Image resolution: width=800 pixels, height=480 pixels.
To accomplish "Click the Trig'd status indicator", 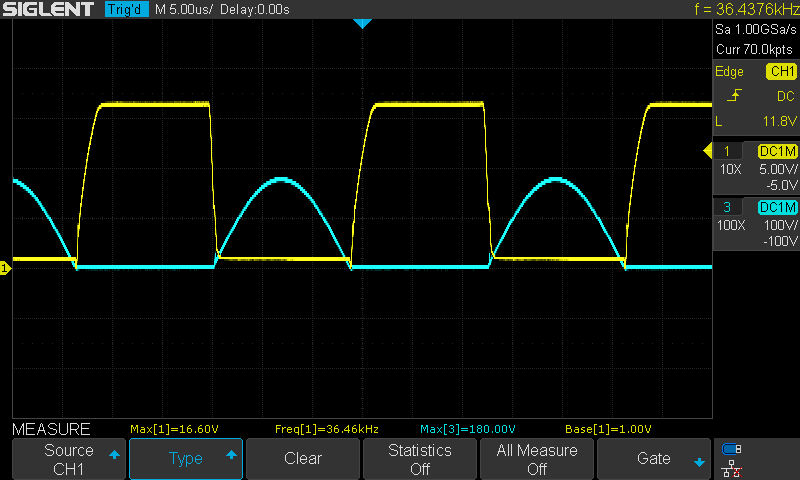I will (x=127, y=9).
